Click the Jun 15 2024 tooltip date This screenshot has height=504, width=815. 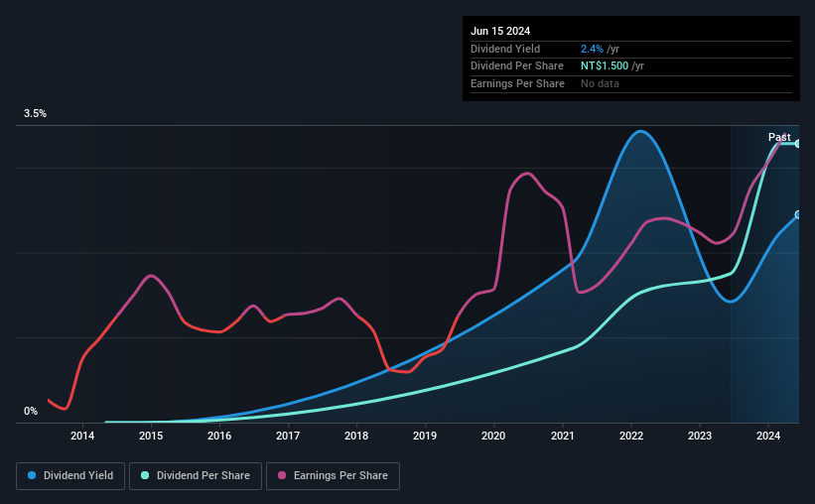500,31
